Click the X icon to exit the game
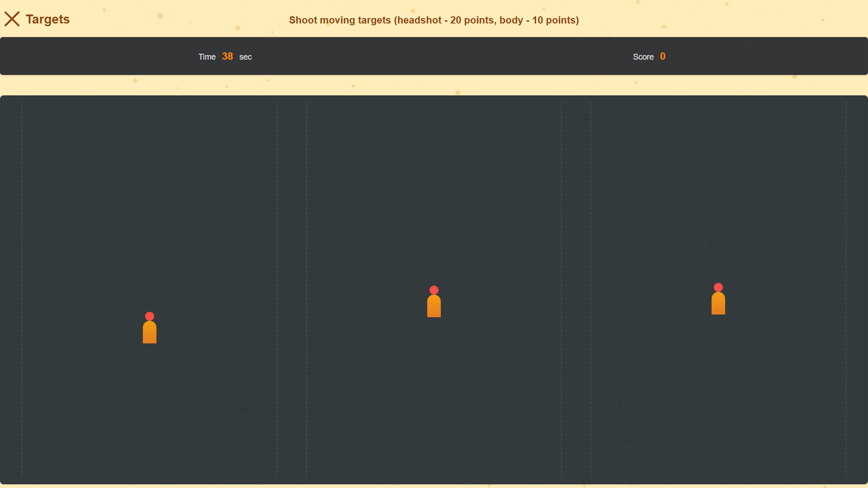Image resolution: width=868 pixels, height=488 pixels. 12,19
